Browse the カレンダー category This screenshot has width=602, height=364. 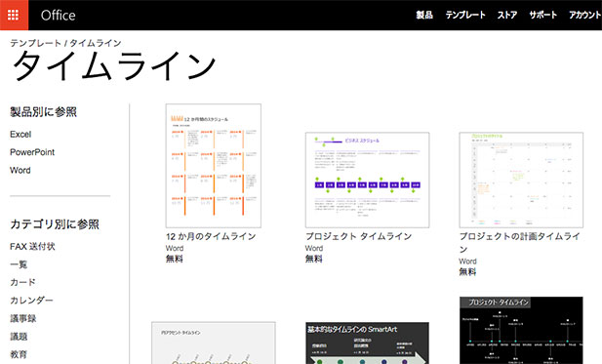point(31,301)
